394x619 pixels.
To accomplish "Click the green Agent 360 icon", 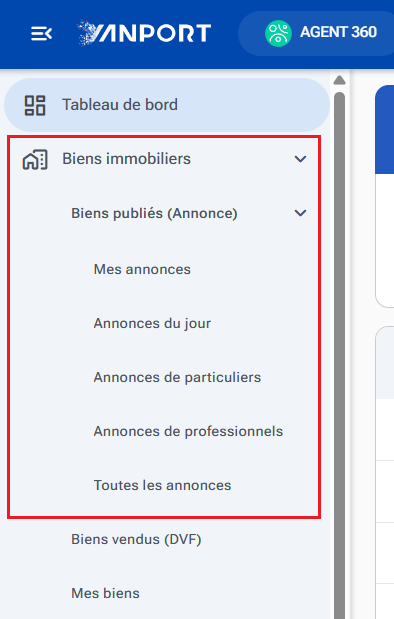I will (278, 33).
